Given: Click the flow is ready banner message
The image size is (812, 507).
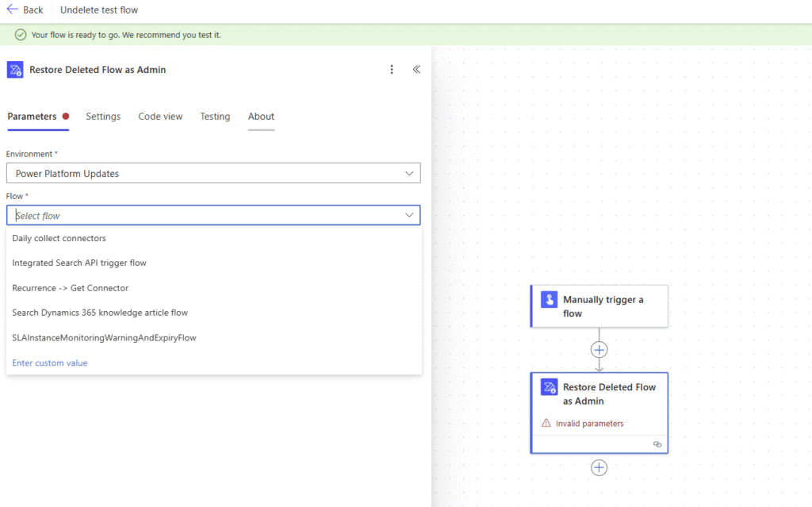Looking at the screenshot, I should click(x=126, y=35).
